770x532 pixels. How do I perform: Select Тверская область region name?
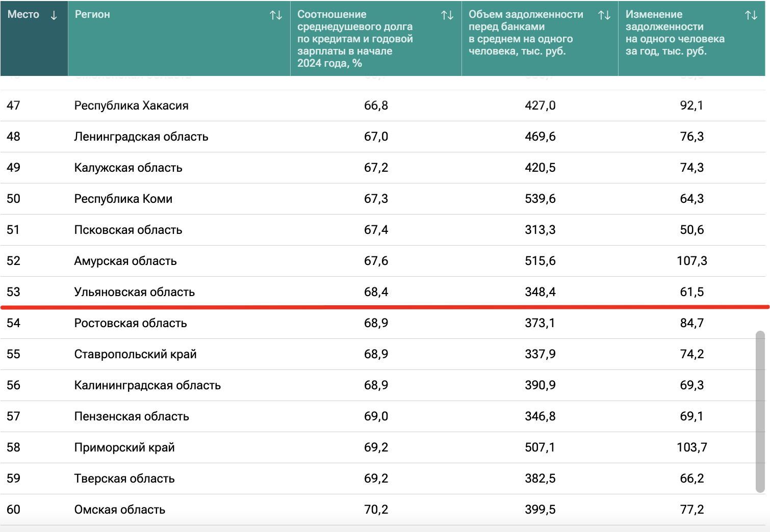pyautogui.click(x=124, y=478)
